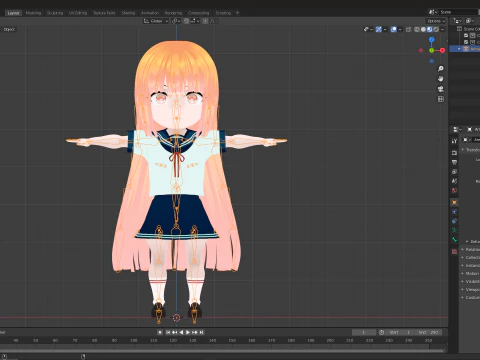This screenshot has width=480, height=360.
Task: Select solid viewport shading
Action: [423, 29]
